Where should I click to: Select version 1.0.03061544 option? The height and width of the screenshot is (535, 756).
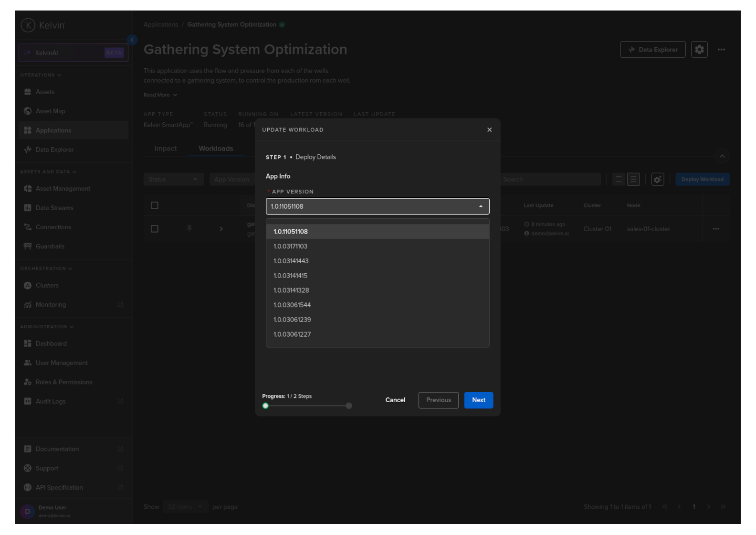292,305
